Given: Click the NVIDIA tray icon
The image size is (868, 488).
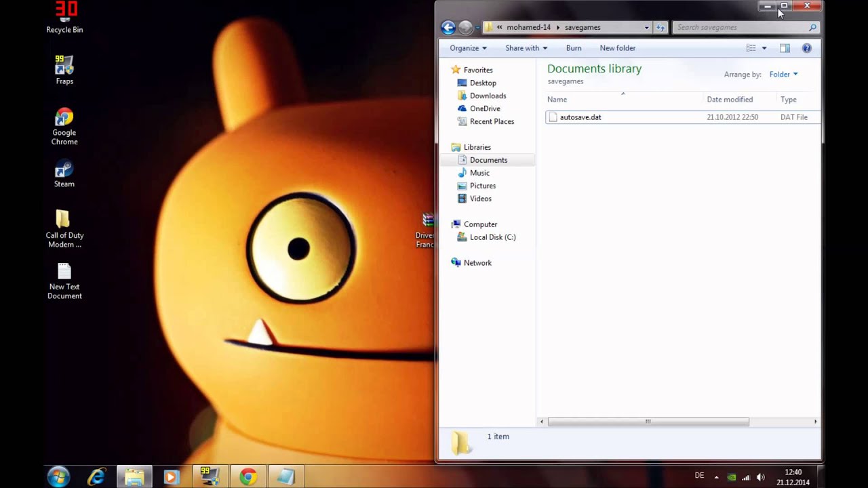Looking at the screenshot, I should tap(732, 477).
